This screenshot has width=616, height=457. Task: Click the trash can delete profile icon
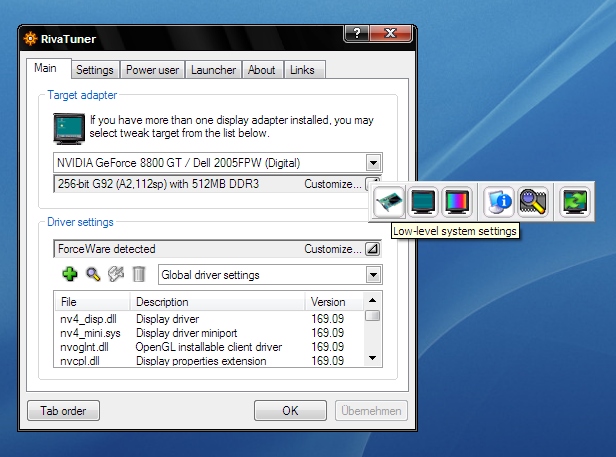tap(139, 274)
